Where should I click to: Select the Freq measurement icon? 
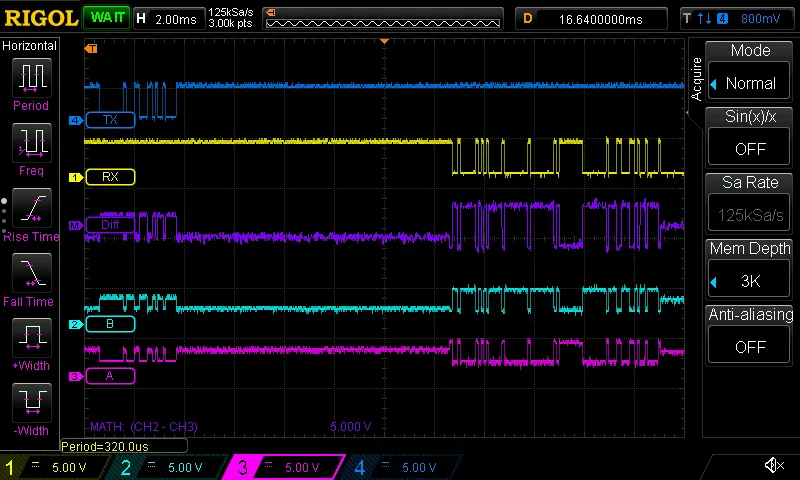[31, 142]
